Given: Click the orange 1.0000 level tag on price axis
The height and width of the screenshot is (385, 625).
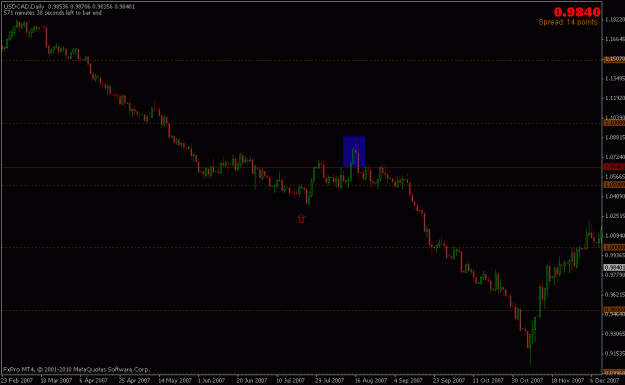Looking at the screenshot, I should (614, 248).
